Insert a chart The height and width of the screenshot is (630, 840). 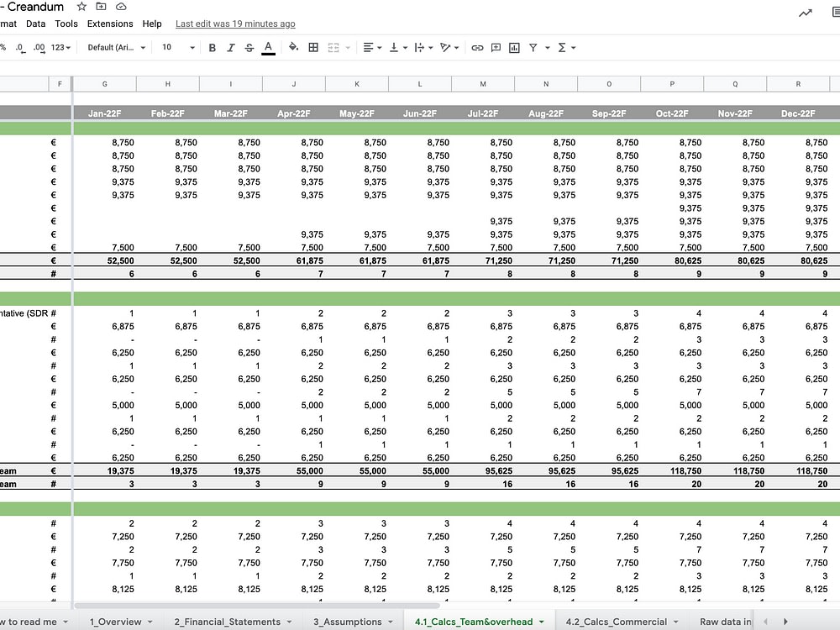click(x=514, y=48)
